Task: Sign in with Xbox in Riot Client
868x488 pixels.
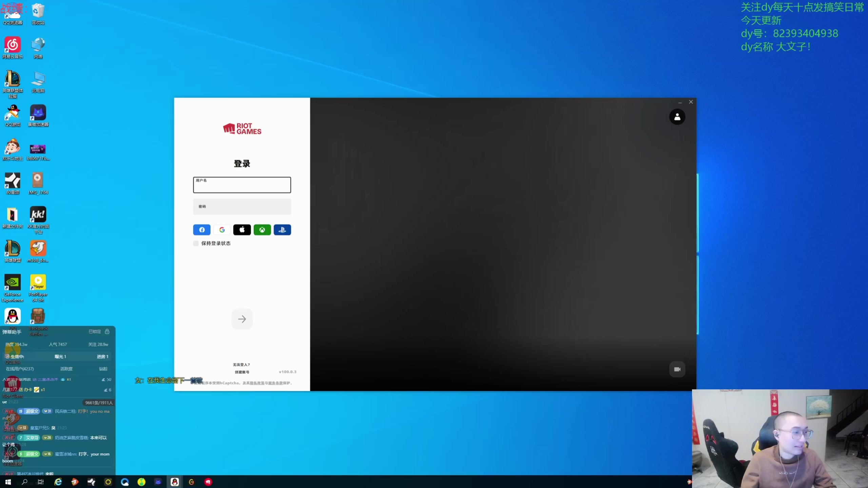Action: click(262, 230)
